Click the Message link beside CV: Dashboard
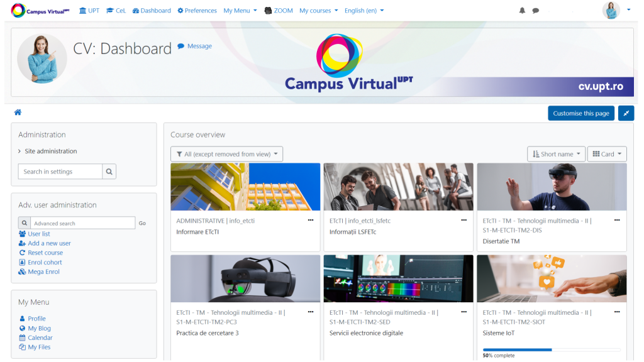Viewport: 644px width, 362px height. [195, 47]
